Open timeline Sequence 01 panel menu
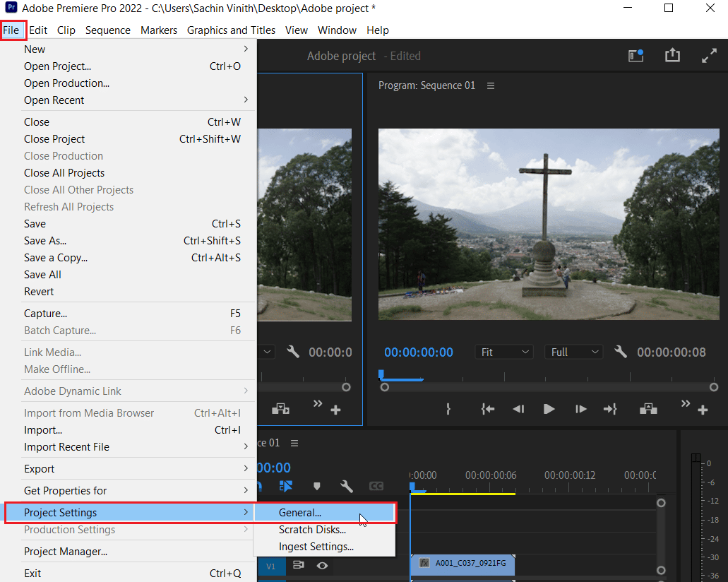 tap(294, 443)
